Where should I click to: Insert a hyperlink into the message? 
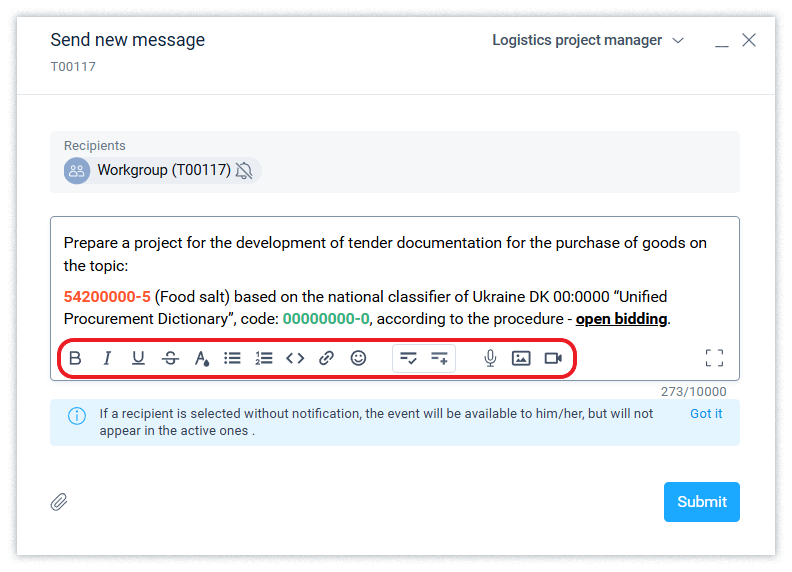[326, 358]
